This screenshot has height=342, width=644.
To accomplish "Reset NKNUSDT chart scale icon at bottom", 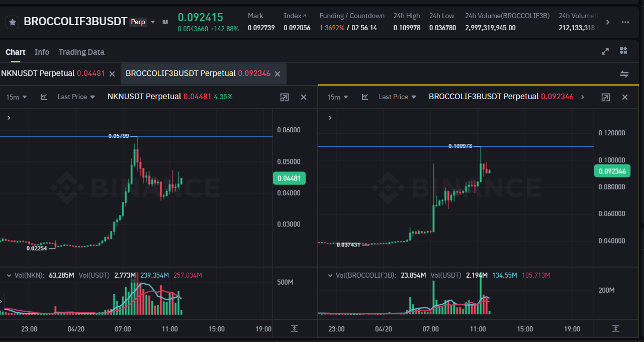I will coord(295,328).
